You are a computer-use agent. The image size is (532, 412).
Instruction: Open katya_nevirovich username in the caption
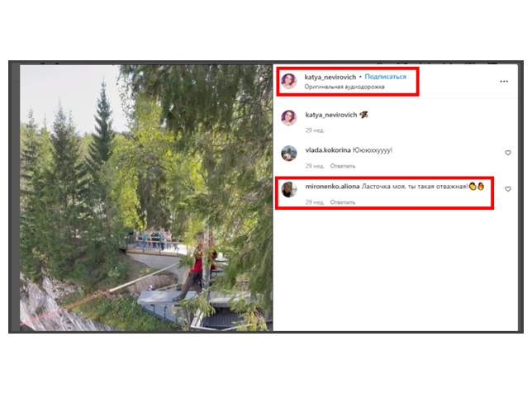[331, 115]
